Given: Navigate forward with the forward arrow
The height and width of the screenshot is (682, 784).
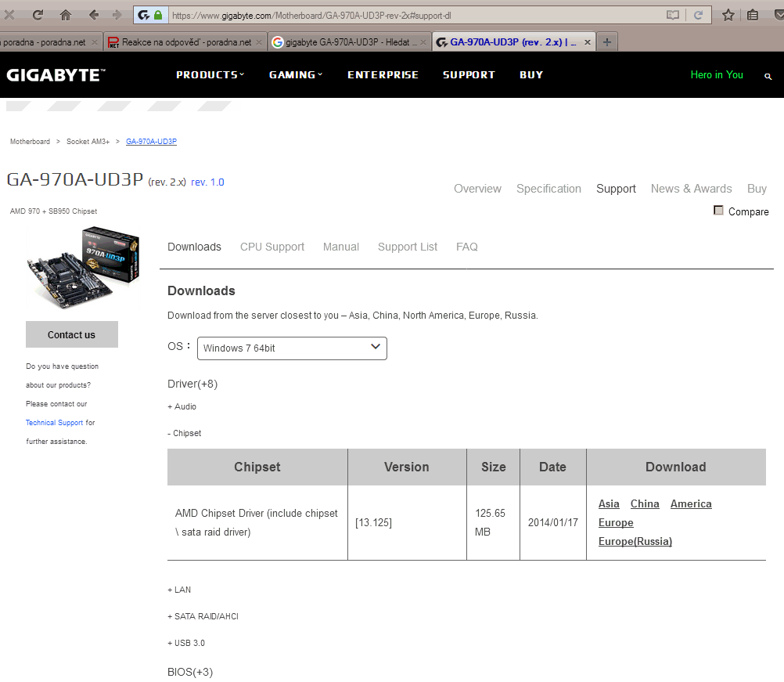Looking at the screenshot, I should pos(117,15).
